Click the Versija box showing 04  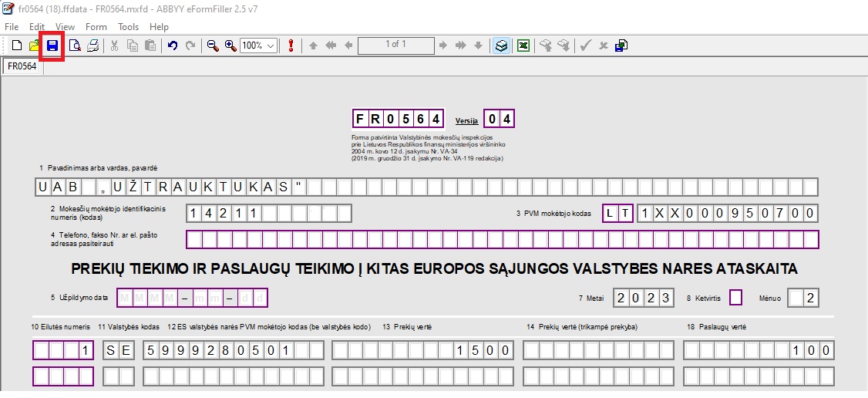tap(499, 119)
